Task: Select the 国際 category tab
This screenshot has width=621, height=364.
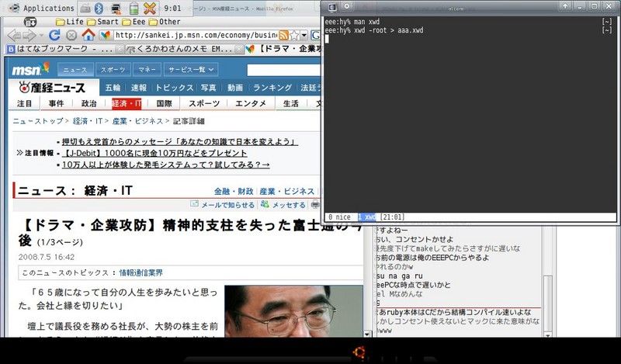Action: pos(164,103)
